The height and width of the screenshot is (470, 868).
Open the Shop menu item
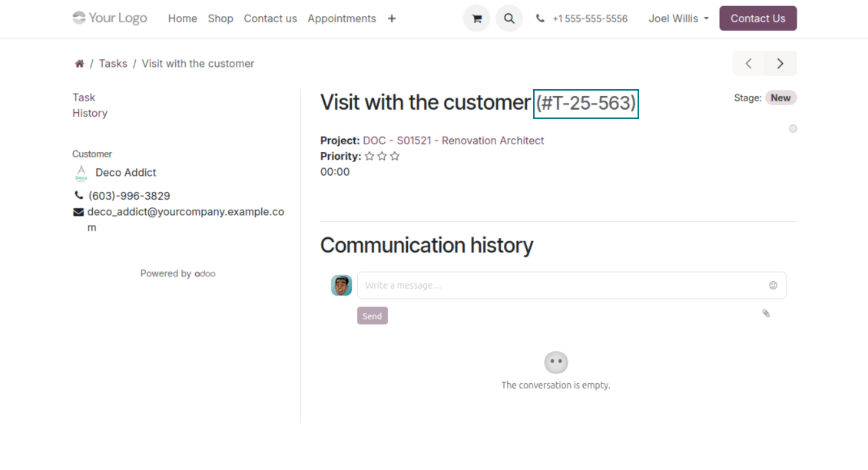pyautogui.click(x=220, y=18)
